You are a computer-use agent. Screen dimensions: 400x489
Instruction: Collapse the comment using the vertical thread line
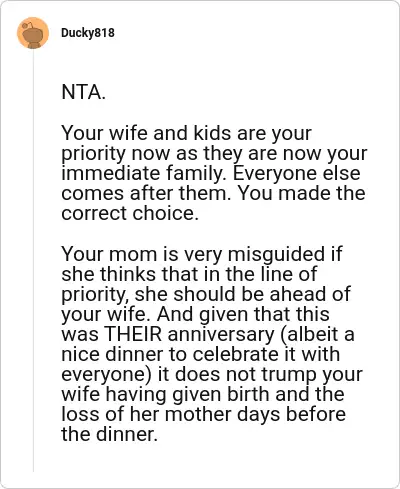[33, 260]
